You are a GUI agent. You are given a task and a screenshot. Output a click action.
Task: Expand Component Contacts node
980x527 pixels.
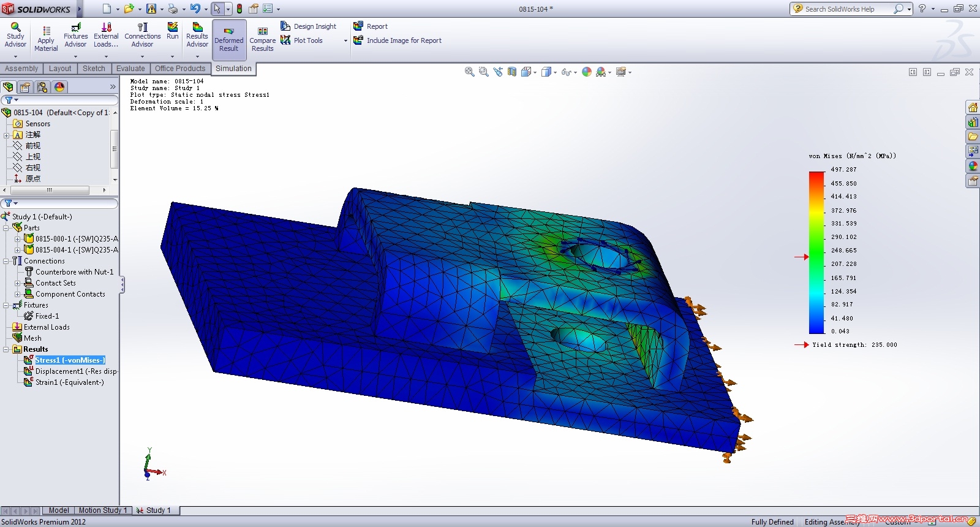tap(17, 294)
